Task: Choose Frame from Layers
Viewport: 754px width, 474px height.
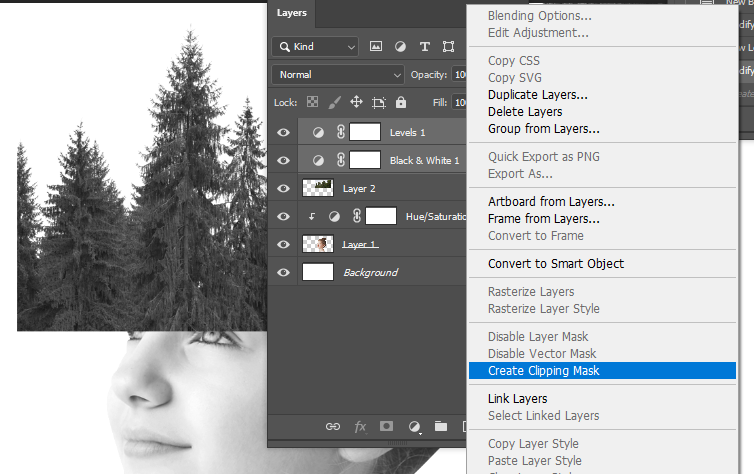Action: 543,219
